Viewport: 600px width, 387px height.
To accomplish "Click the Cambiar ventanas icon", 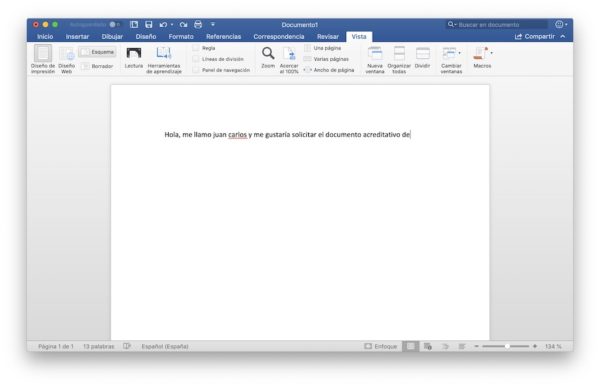I will 449,53.
